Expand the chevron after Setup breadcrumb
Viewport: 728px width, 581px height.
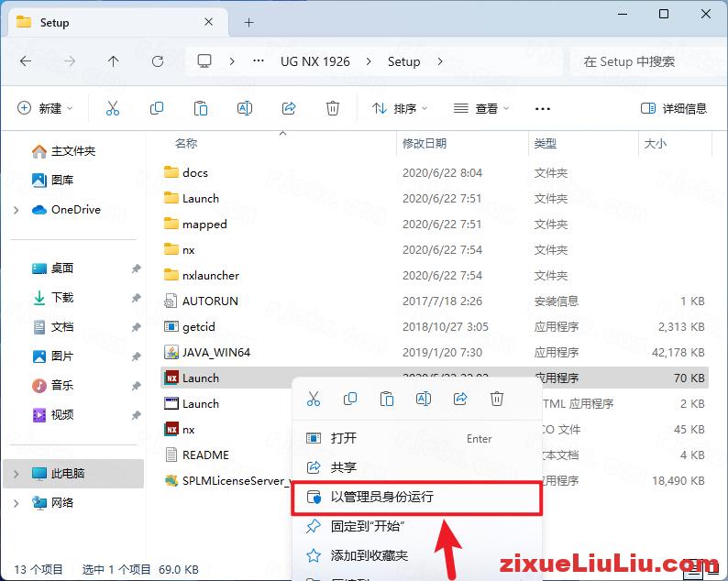coord(440,61)
